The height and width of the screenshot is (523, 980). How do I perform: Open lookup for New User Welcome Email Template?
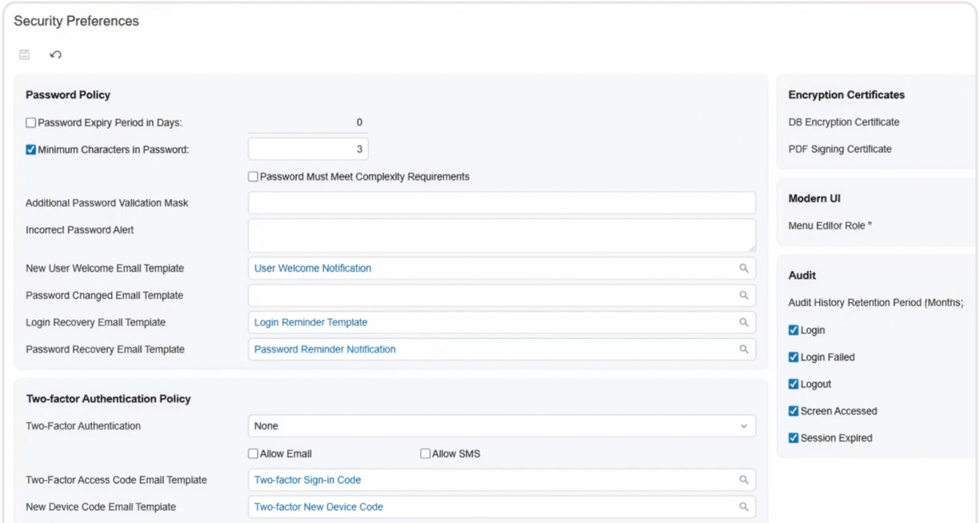[x=744, y=268]
